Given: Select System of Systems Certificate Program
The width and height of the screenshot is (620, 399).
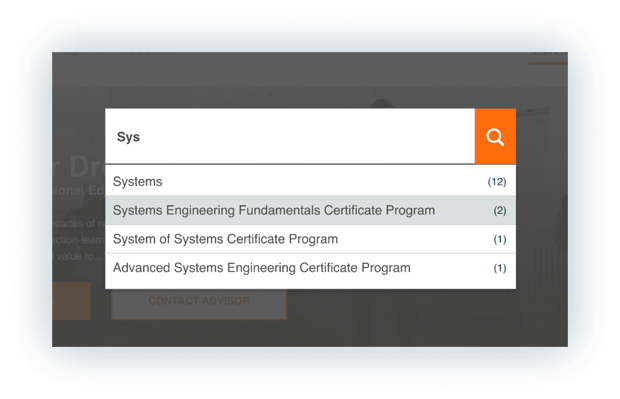Looking at the screenshot, I should coord(310,239).
